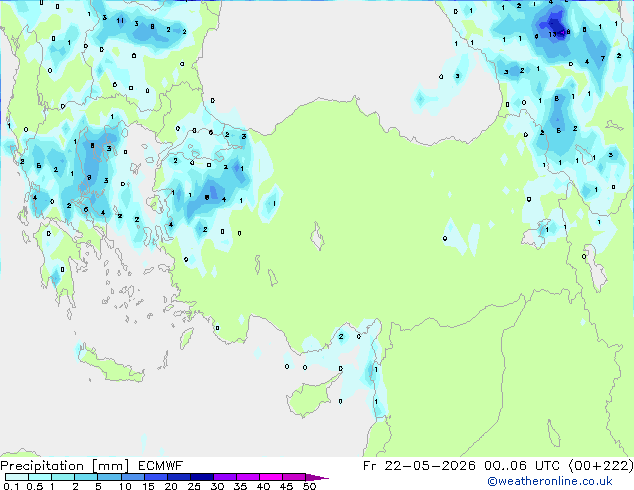This screenshot has height=490, width=634.
Task: Click the '7' precipitation value on map
Action: click(x=602, y=59)
